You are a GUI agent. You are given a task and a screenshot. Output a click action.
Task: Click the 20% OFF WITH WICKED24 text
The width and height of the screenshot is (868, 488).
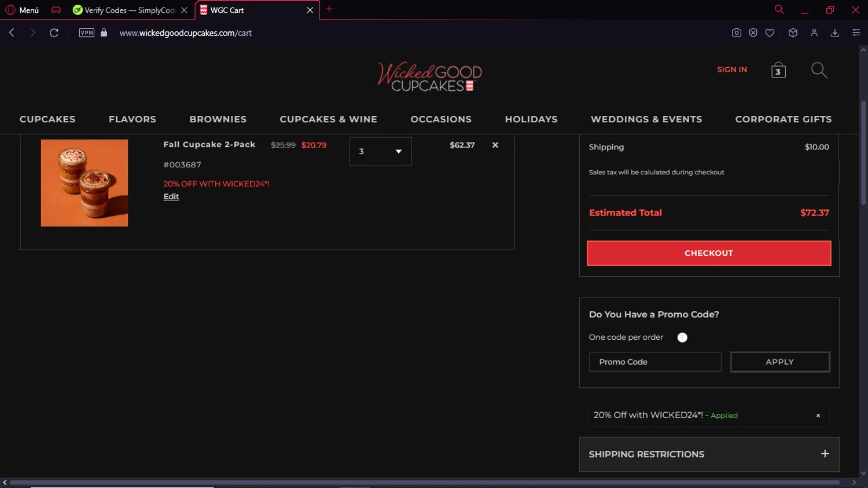point(216,184)
